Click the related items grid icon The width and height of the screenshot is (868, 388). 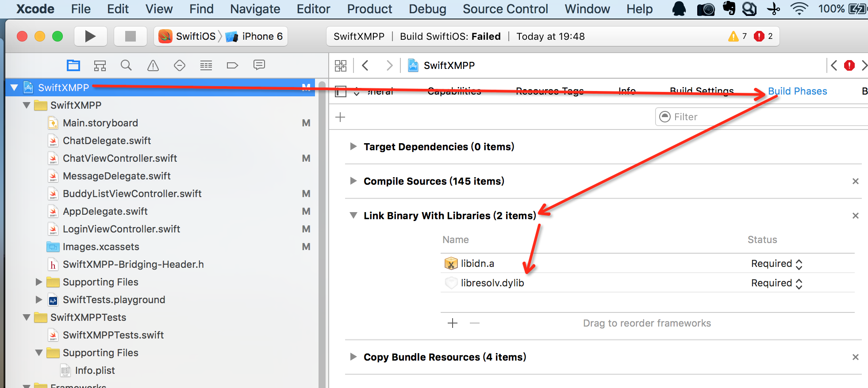pyautogui.click(x=341, y=66)
